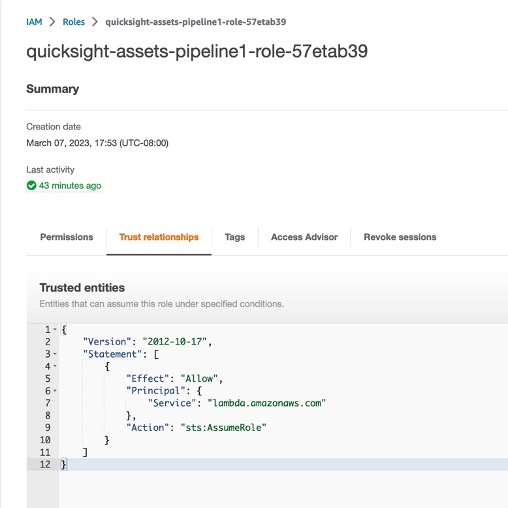Click the "Action" key on line 9
Screen dimensions: 508x508
click(148, 428)
